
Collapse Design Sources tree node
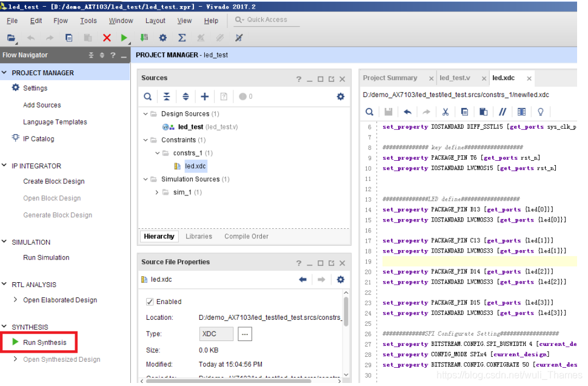tap(145, 113)
